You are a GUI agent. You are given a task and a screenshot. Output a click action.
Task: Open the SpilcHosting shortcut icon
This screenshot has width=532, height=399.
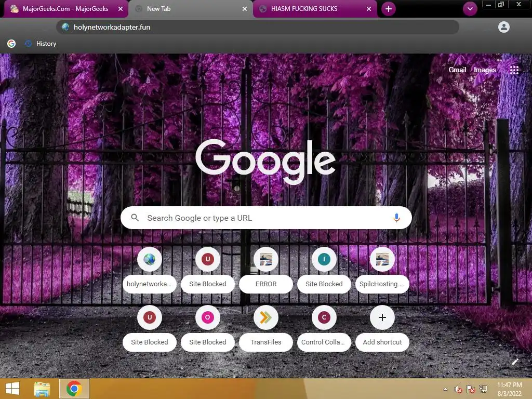382,259
